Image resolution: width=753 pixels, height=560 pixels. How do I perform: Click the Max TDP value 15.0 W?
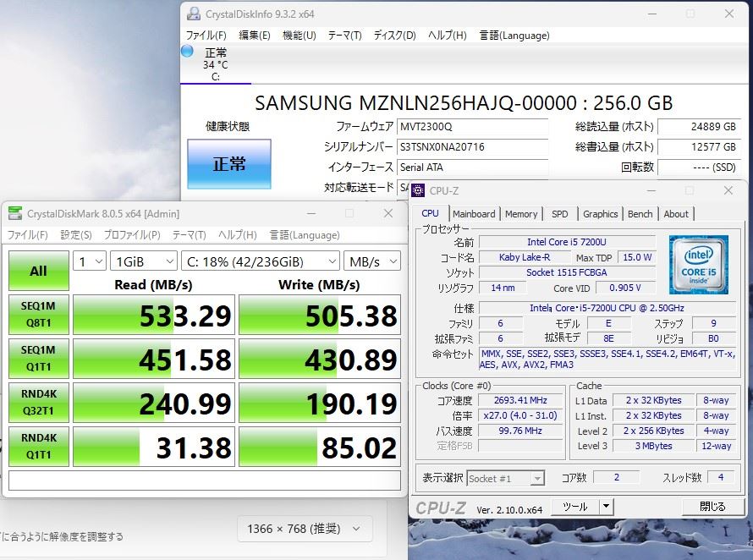point(637,257)
